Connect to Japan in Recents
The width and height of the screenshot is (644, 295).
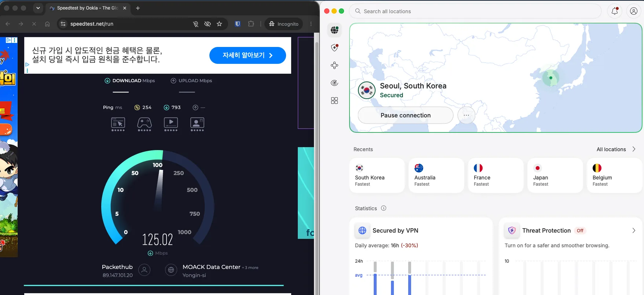pos(555,175)
